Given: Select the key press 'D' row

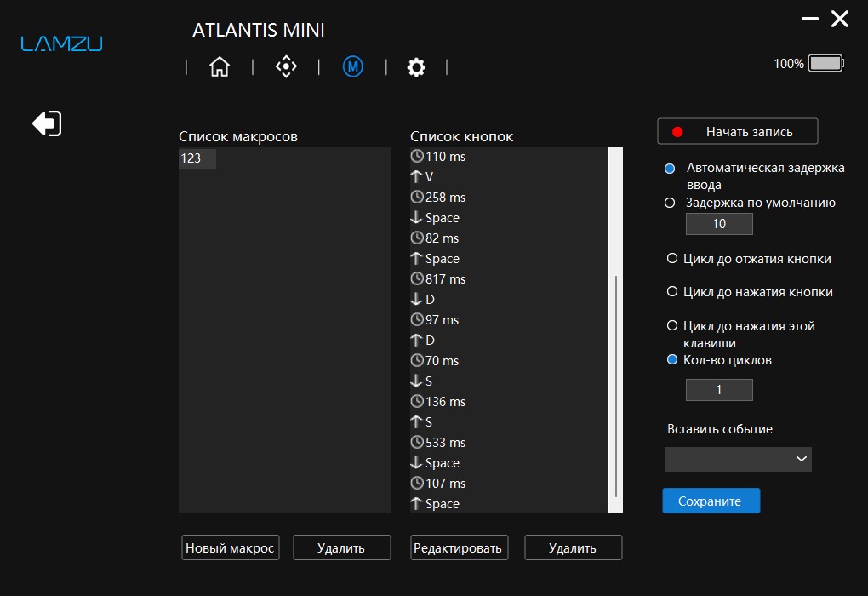Looking at the screenshot, I should click(509, 300).
